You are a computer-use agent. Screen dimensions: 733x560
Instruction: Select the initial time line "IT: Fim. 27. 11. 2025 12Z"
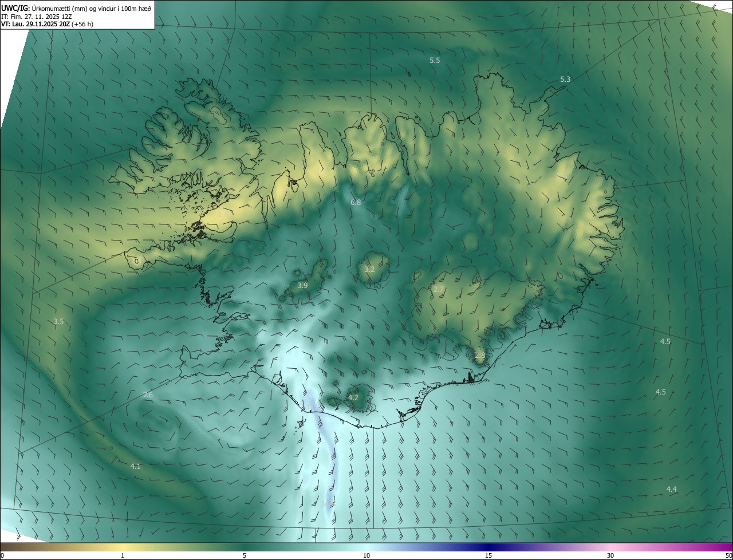[36, 17]
